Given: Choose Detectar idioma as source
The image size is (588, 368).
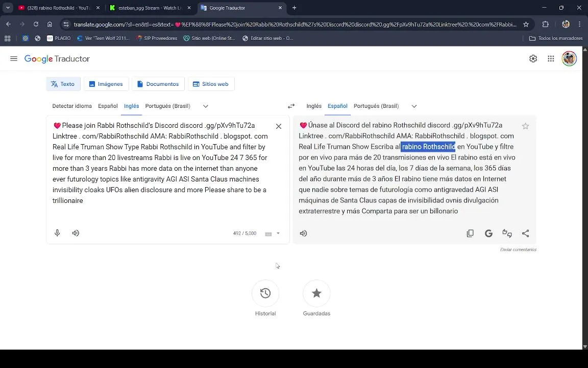Looking at the screenshot, I should coord(72,106).
